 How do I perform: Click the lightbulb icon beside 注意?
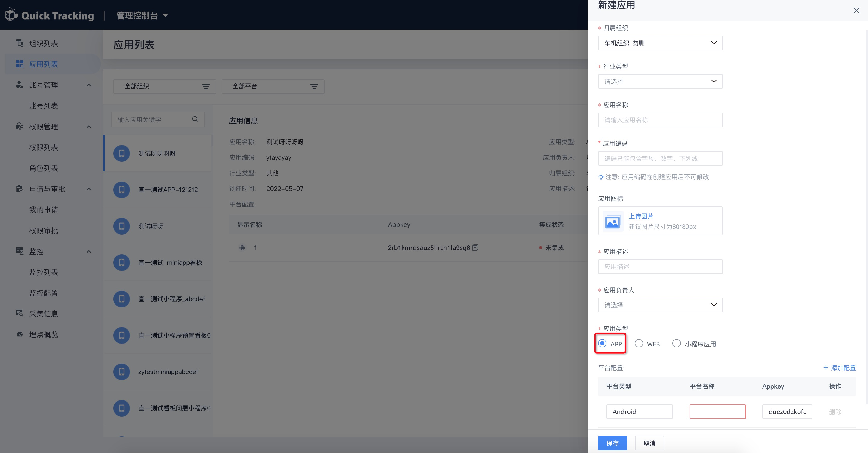pyautogui.click(x=601, y=177)
